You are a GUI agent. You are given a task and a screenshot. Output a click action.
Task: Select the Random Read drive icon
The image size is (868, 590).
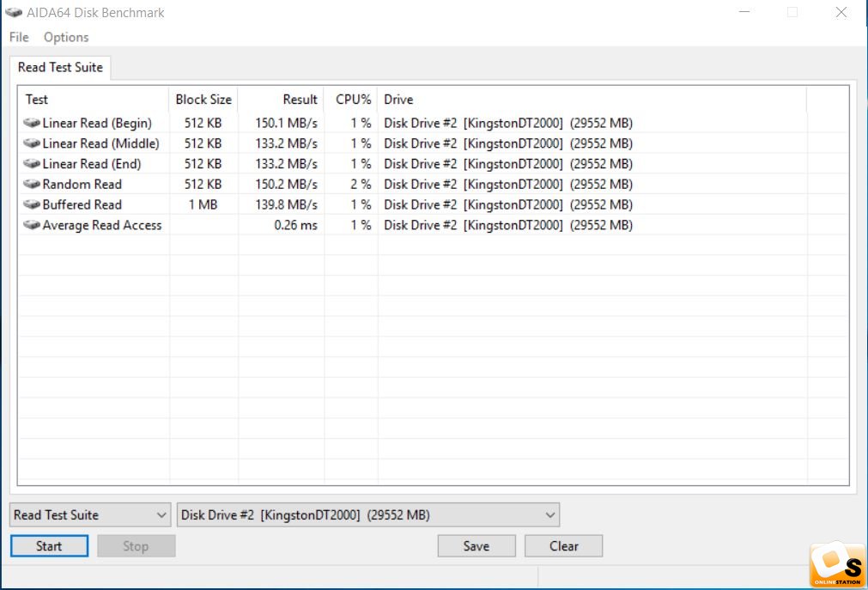pos(32,184)
